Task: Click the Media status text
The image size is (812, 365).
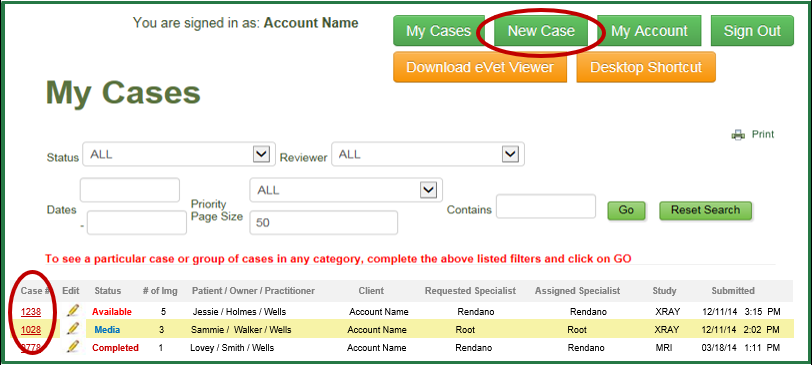Action: (107, 330)
